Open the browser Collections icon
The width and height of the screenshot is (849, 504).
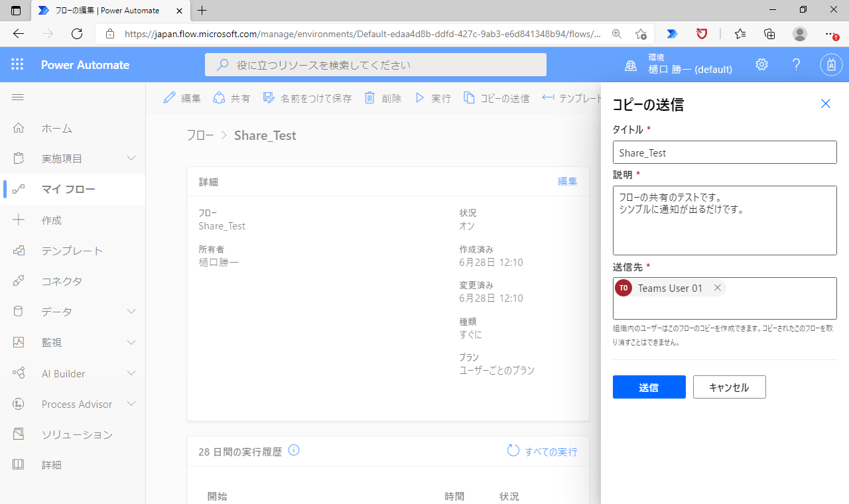pos(769,34)
